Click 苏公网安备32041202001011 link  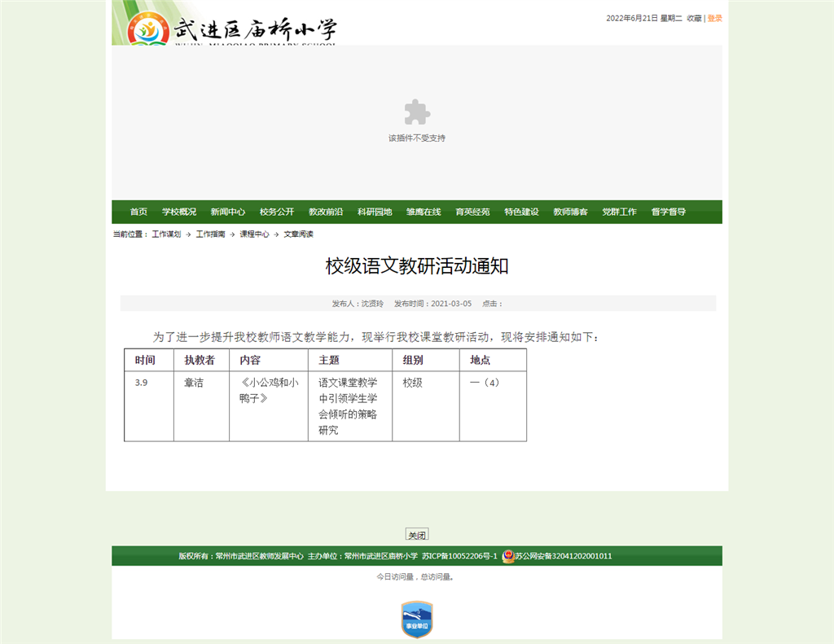click(x=564, y=556)
